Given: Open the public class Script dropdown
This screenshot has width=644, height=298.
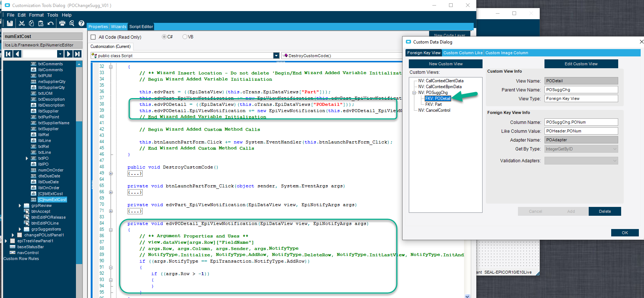Looking at the screenshot, I should [x=276, y=55].
